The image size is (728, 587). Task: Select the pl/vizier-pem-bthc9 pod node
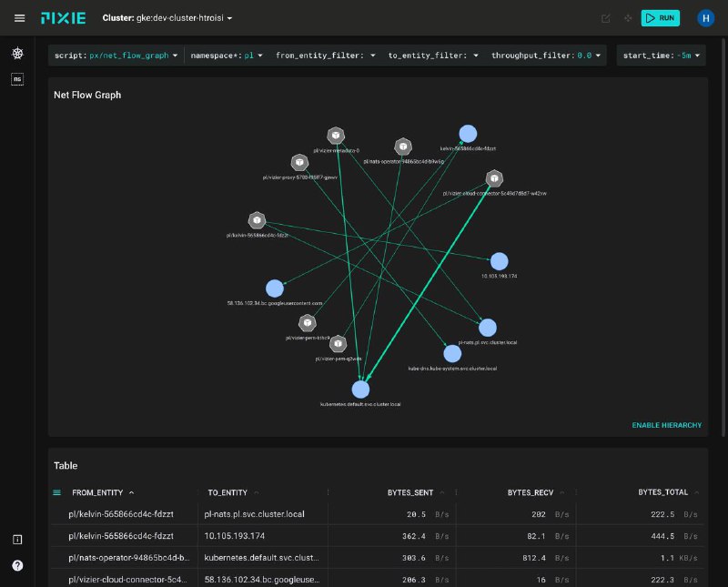tap(307, 322)
